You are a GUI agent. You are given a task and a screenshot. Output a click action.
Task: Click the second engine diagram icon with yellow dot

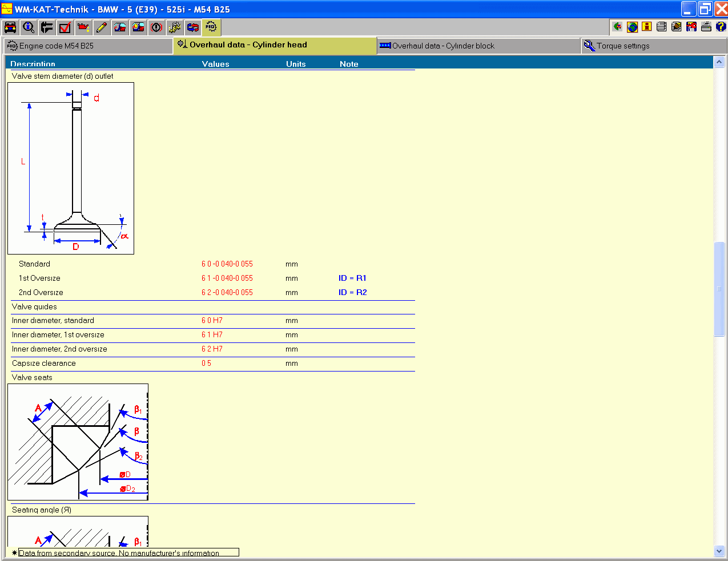138,27
